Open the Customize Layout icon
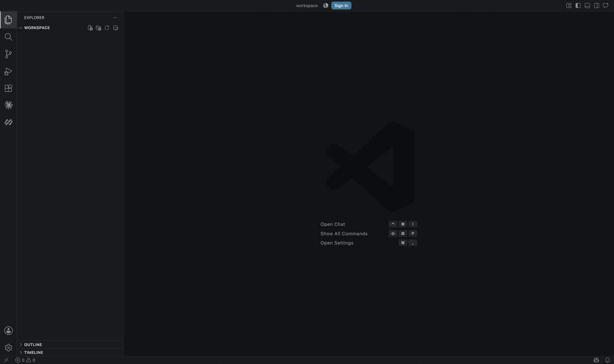614x364 pixels. click(569, 6)
